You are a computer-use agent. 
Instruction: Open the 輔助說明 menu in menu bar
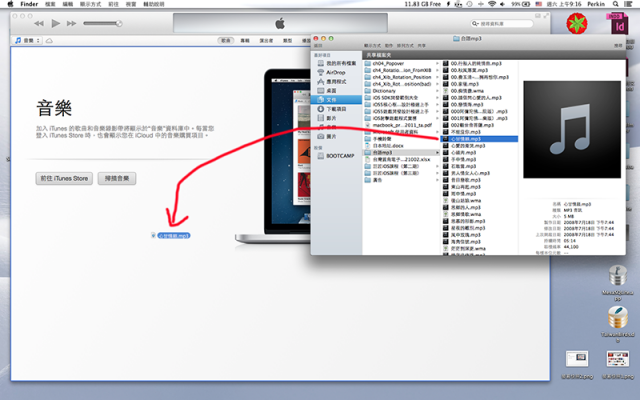(x=154, y=4)
